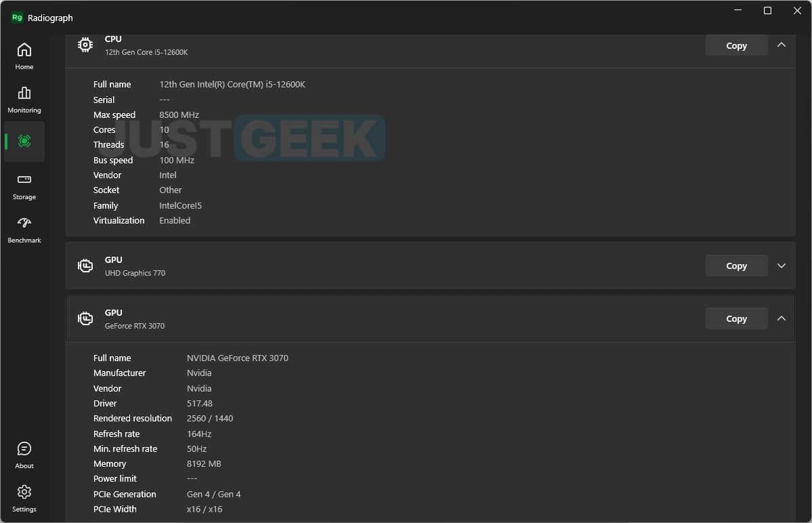Click the x16 / x16 PCIe width
Viewport: 812px width, 523px height.
(x=204, y=509)
